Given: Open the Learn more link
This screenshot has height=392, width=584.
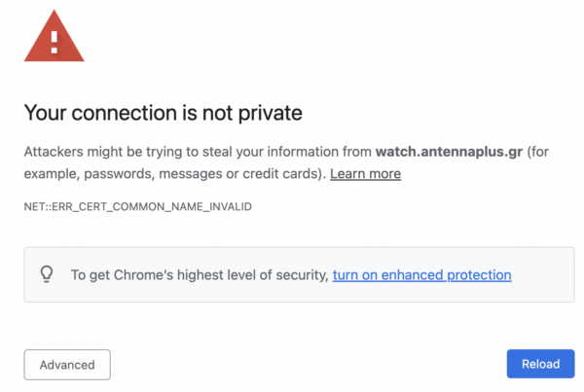Looking at the screenshot, I should click(x=365, y=174).
